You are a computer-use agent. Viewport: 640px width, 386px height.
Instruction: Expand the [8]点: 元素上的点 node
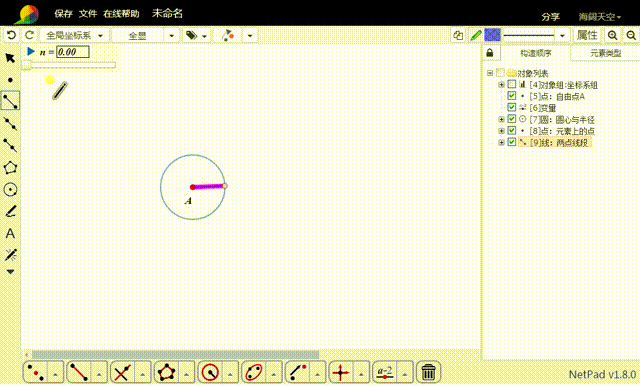(501, 131)
